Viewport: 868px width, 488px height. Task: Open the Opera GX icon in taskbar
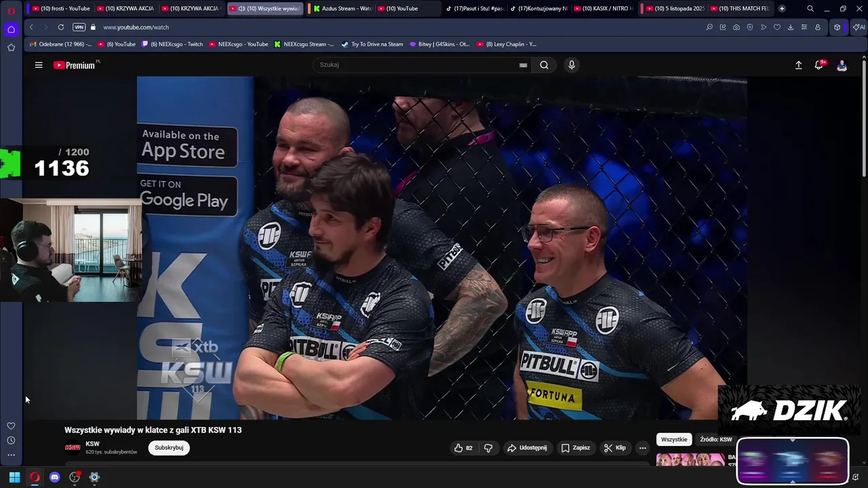tap(35, 477)
